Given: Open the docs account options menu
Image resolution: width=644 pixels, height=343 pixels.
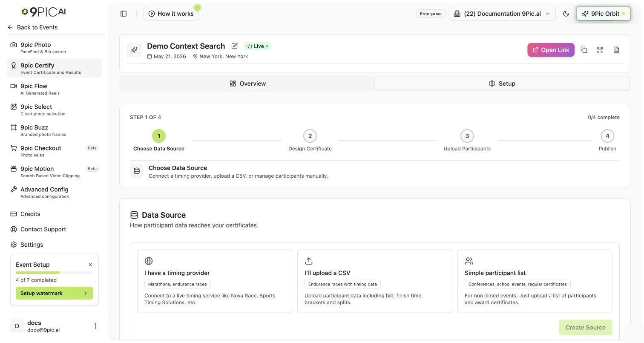Looking at the screenshot, I should [x=95, y=326].
